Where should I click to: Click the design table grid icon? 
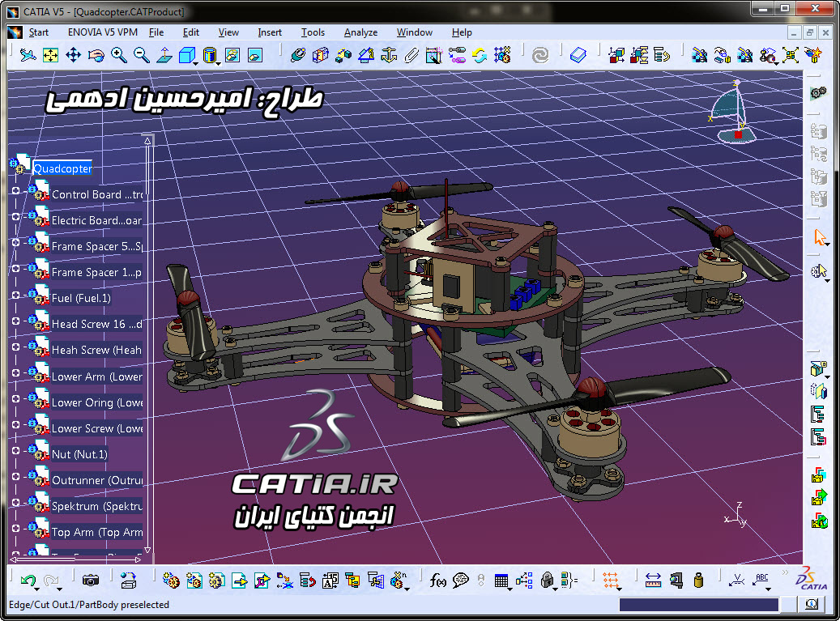click(501, 581)
